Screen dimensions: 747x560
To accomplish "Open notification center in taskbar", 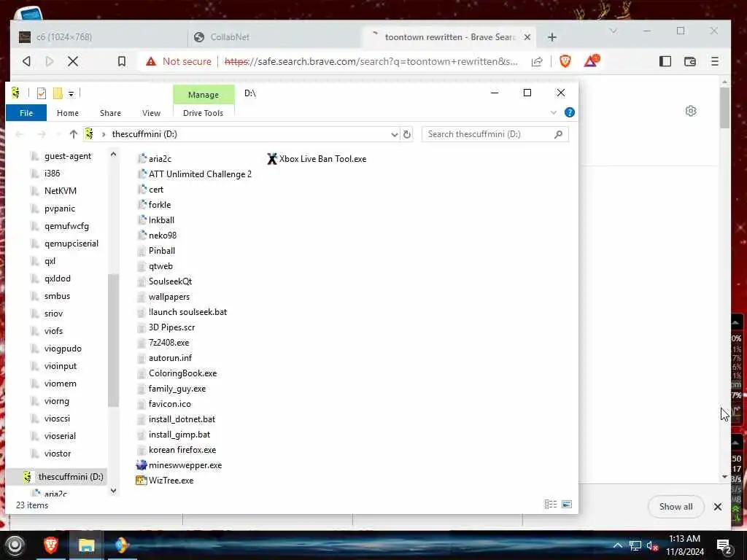I will point(724,545).
